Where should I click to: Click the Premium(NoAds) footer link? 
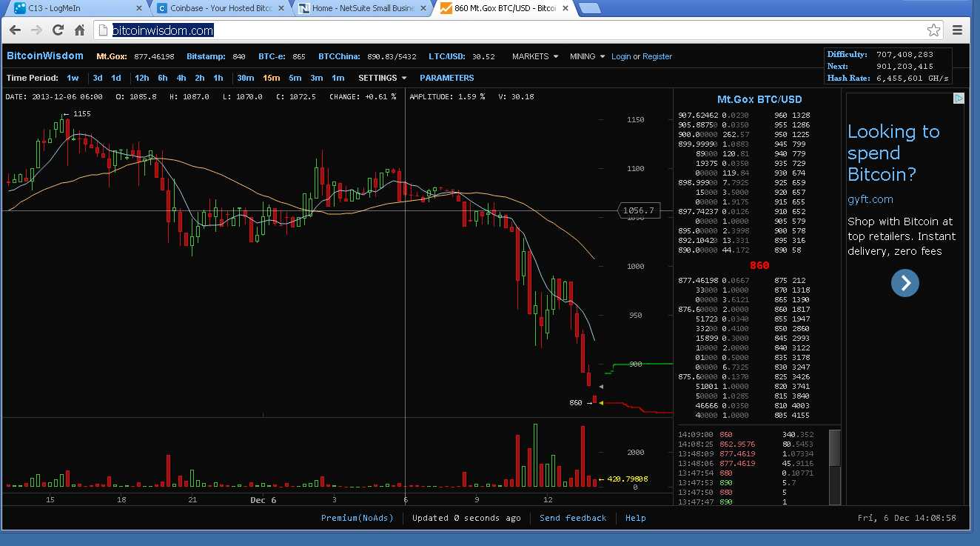pos(358,518)
